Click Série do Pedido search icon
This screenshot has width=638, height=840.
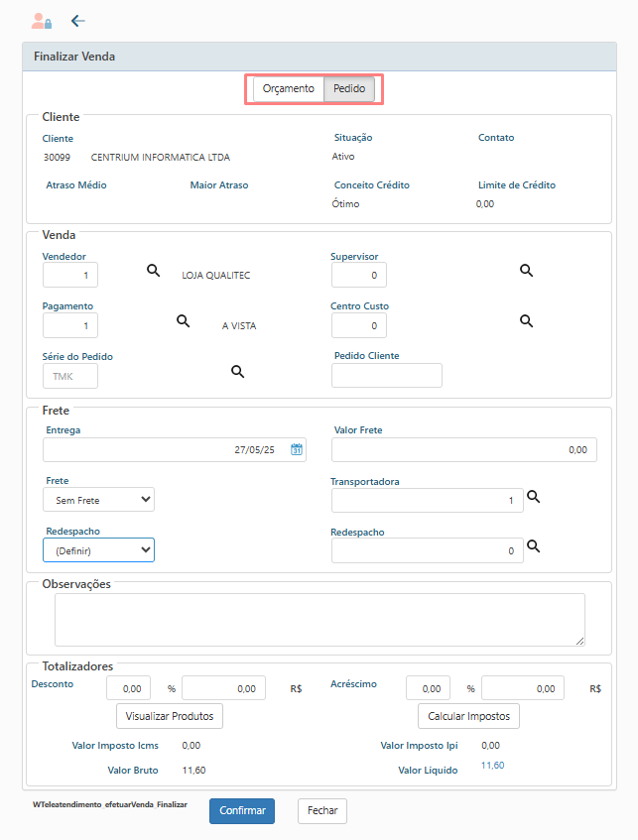point(238,371)
